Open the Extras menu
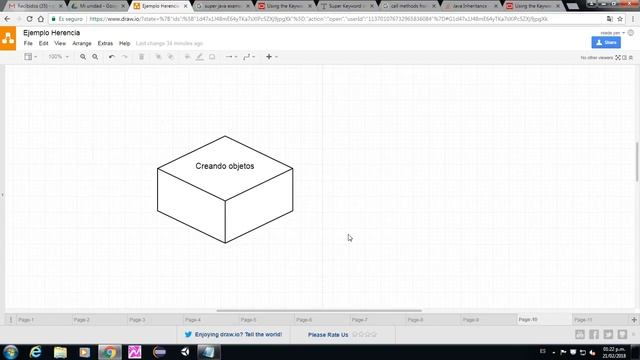 (x=105, y=43)
